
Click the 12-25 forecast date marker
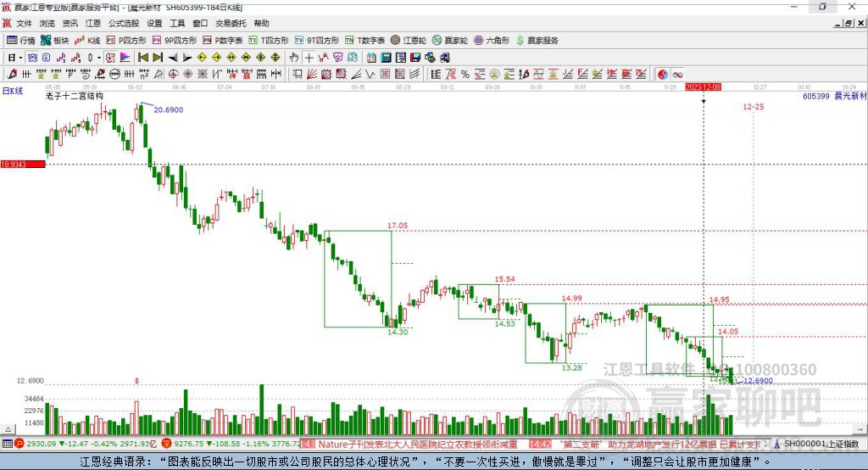tap(753, 106)
